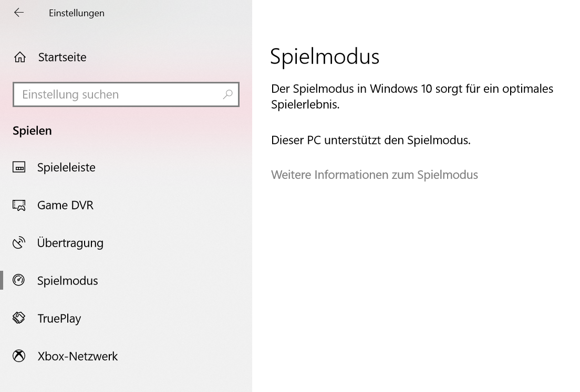This screenshot has height=392, width=580.
Task: Go to the TruePlay settings
Action: click(59, 319)
